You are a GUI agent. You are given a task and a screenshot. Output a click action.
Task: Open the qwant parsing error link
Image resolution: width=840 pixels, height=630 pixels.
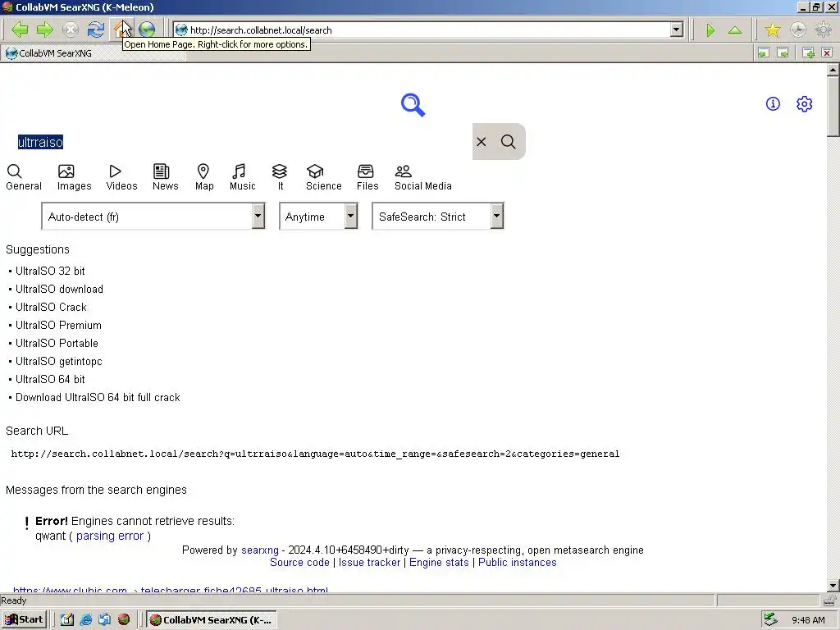click(110, 536)
